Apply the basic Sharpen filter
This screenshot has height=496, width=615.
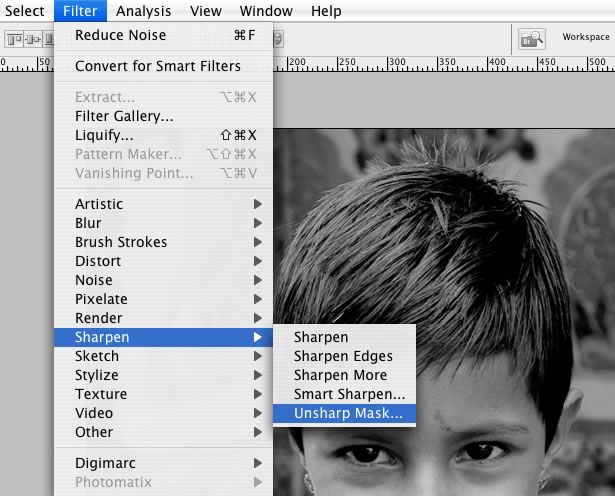point(344,337)
